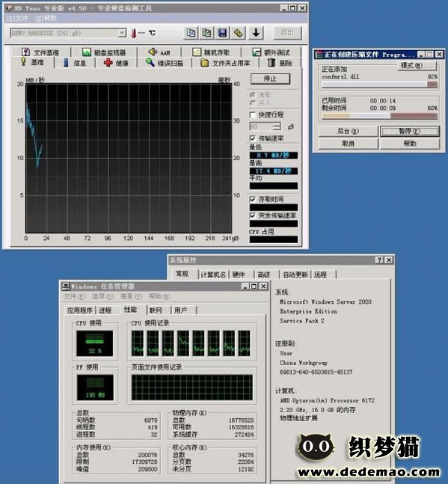Viewport: 448px width, 484px height.
Task: Click the extra tests tab icon
Action: coord(257,52)
